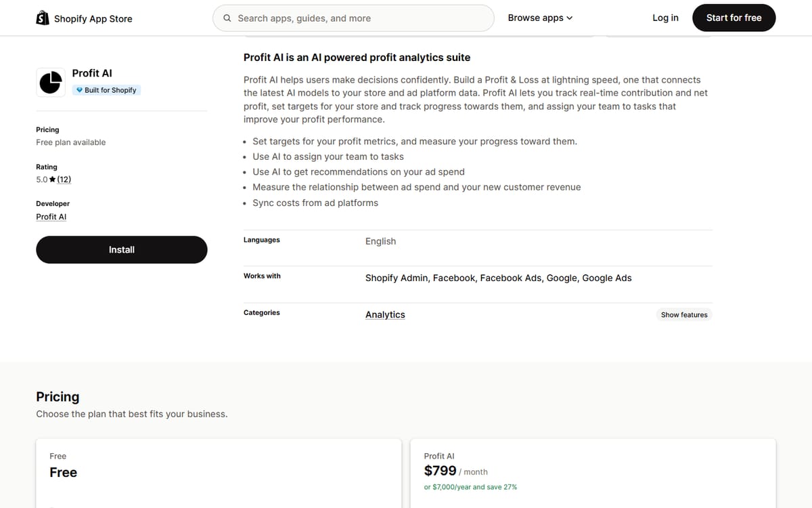This screenshot has width=812, height=508.
Task: Click the Use AI to assign your team bullet
Action: 328,156
